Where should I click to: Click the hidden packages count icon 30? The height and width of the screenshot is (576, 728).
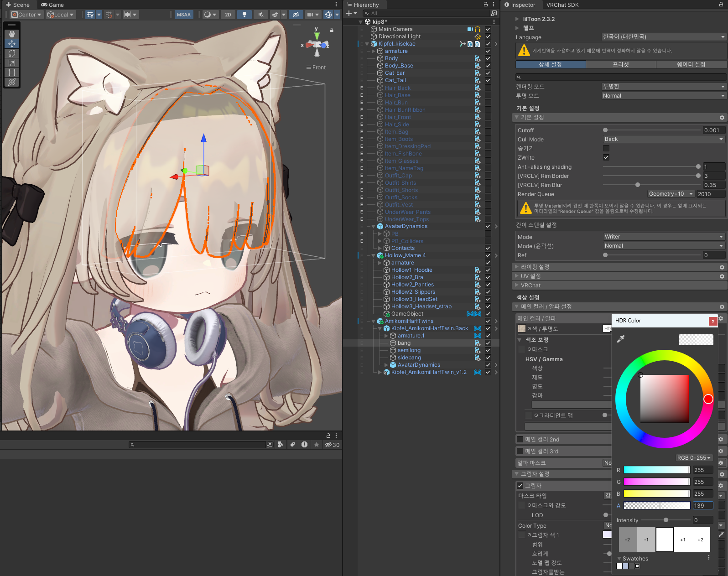coord(332,445)
